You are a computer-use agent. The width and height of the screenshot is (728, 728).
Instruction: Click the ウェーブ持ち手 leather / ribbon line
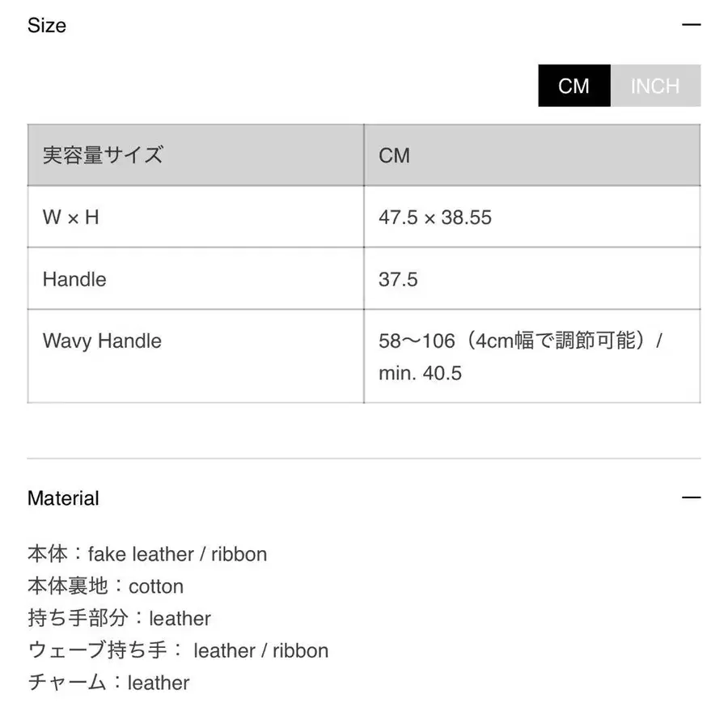click(x=178, y=650)
